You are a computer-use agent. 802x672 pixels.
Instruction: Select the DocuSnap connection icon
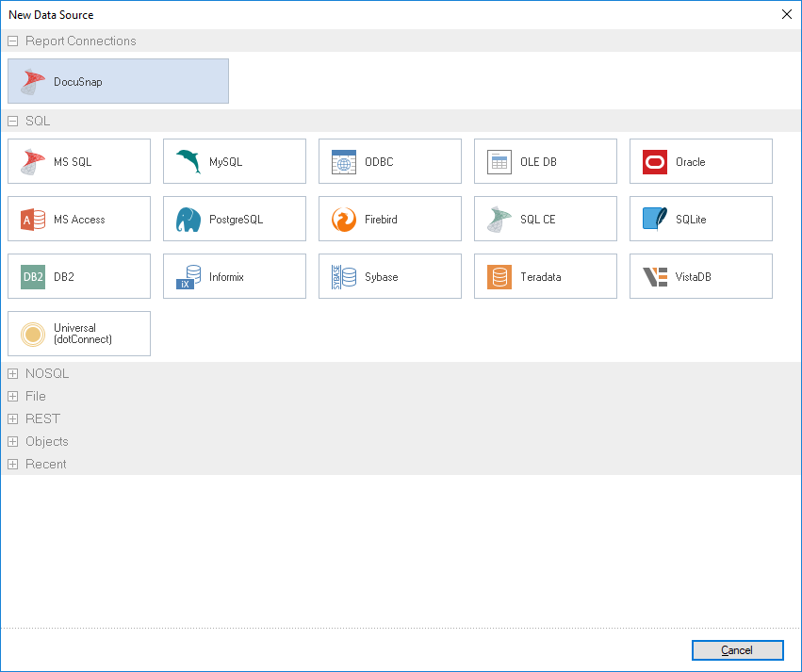33,82
